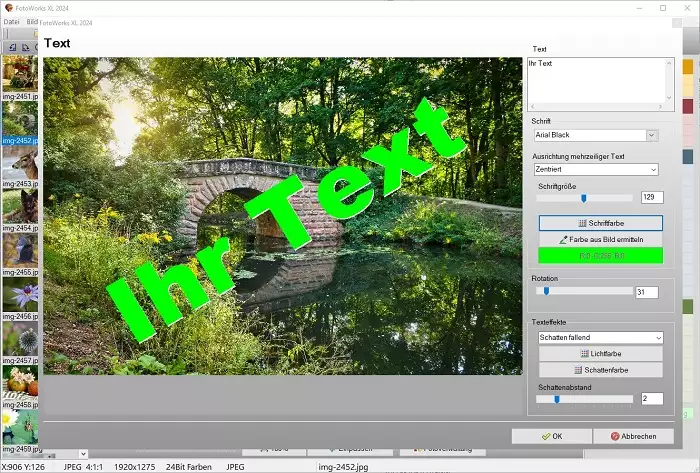This screenshot has height=473, width=700.
Task: Open the Datei menu
Action: [x=12, y=21]
